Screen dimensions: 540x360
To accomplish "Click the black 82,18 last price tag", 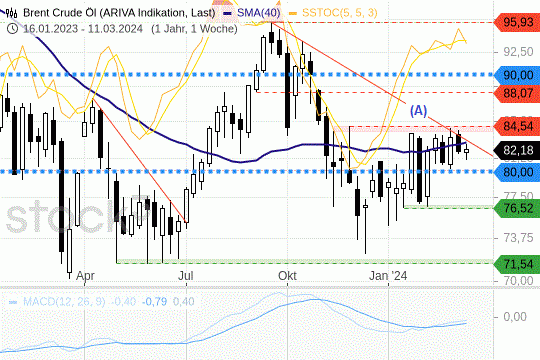I will 517,150.
